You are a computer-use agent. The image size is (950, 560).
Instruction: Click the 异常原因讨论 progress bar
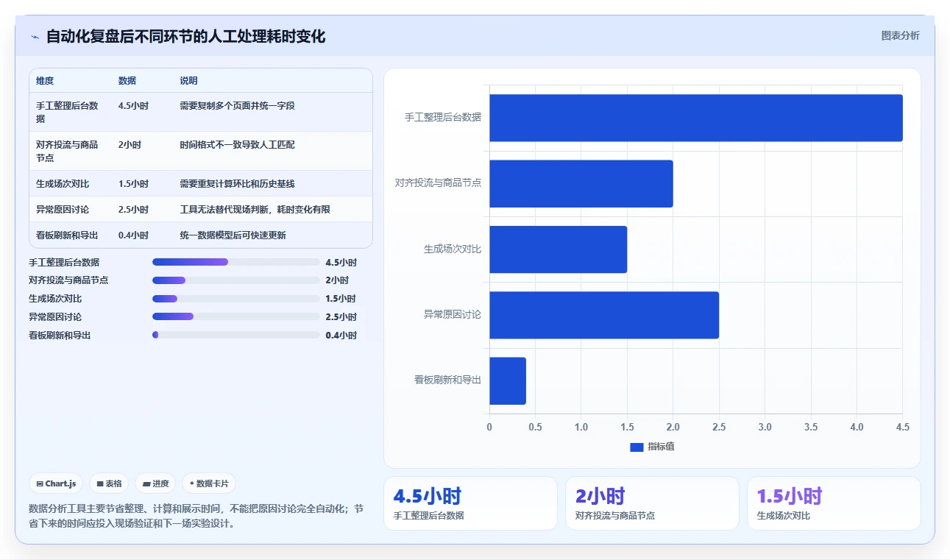pyautogui.click(x=236, y=316)
